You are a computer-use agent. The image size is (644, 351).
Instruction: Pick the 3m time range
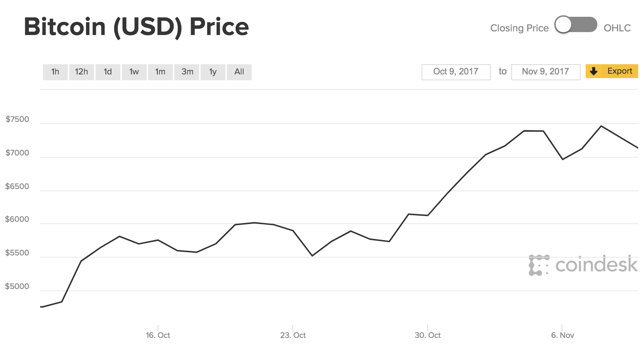(187, 72)
